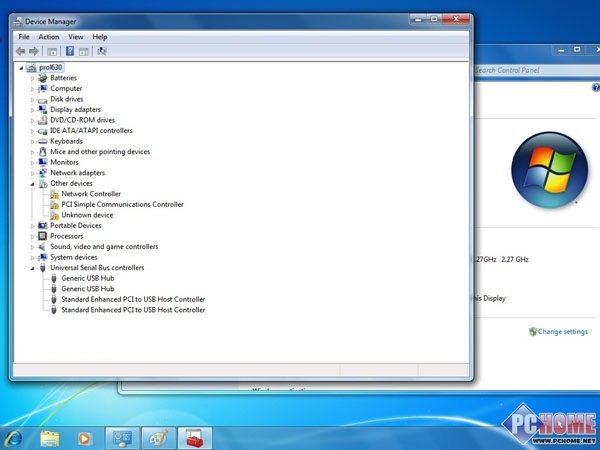The image size is (600, 450).
Task: Select the second Generic USB Hub entry
Action: (88, 289)
